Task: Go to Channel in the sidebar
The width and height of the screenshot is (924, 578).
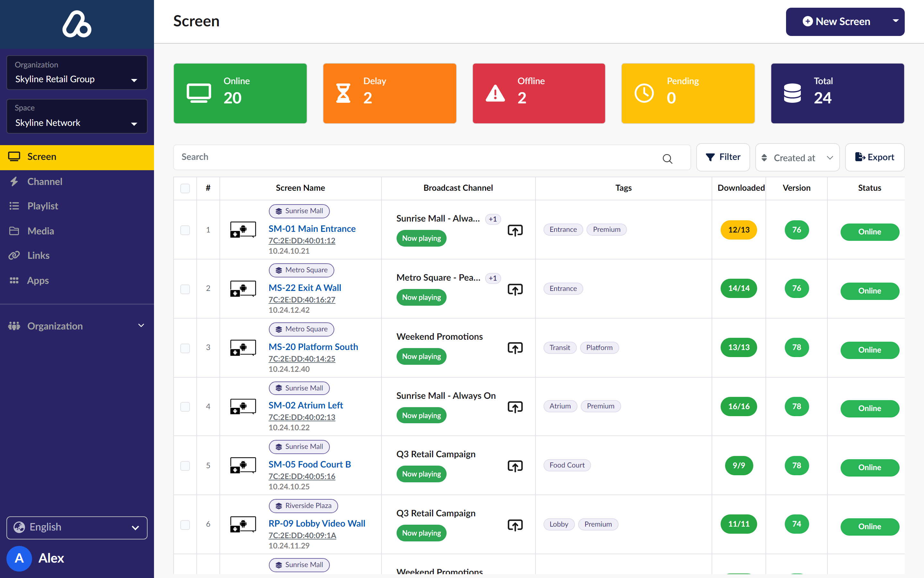Action: pos(77,181)
